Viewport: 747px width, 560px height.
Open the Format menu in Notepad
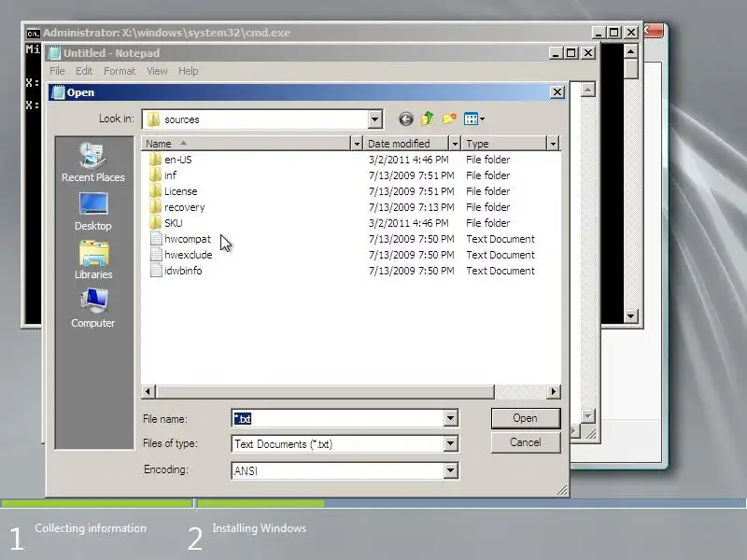(120, 71)
